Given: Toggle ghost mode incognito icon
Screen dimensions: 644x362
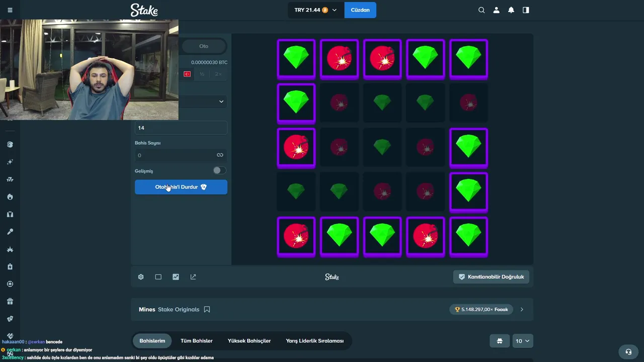Looking at the screenshot, I should pyautogui.click(x=500, y=341).
